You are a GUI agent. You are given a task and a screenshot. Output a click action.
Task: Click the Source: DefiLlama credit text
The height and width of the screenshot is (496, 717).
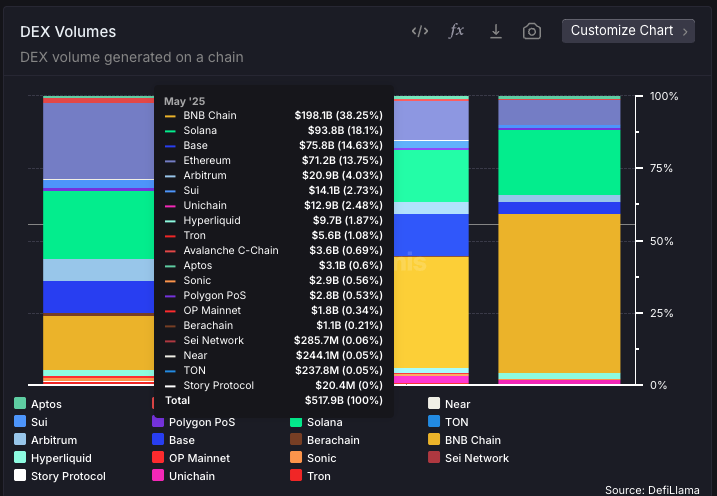point(652,490)
